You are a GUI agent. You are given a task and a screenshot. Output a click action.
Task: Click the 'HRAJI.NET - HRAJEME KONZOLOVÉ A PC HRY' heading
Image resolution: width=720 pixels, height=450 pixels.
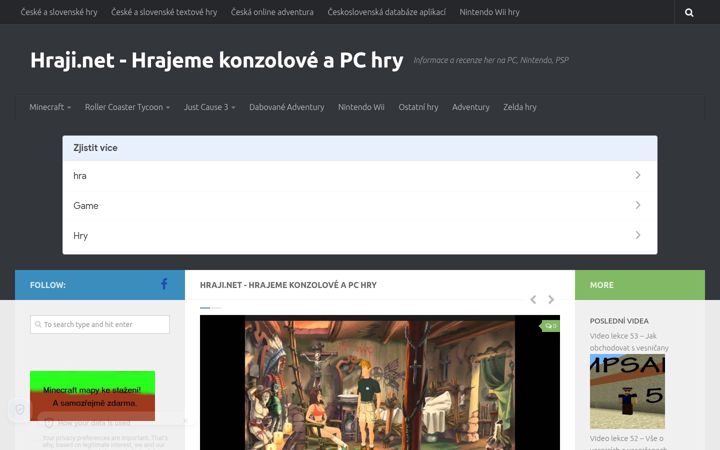pyautogui.click(x=288, y=285)
